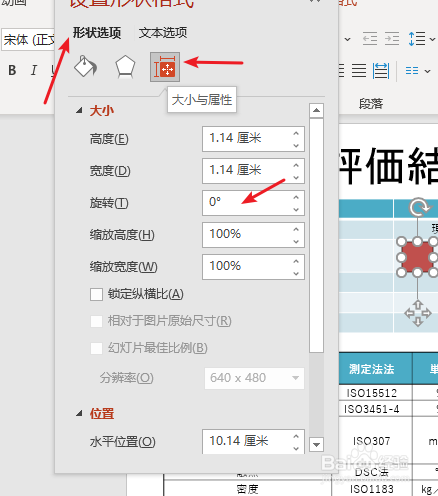Viewport: 438px width, 496px height.
Task: Click the decrease indent icon
Action: (370, 39)
